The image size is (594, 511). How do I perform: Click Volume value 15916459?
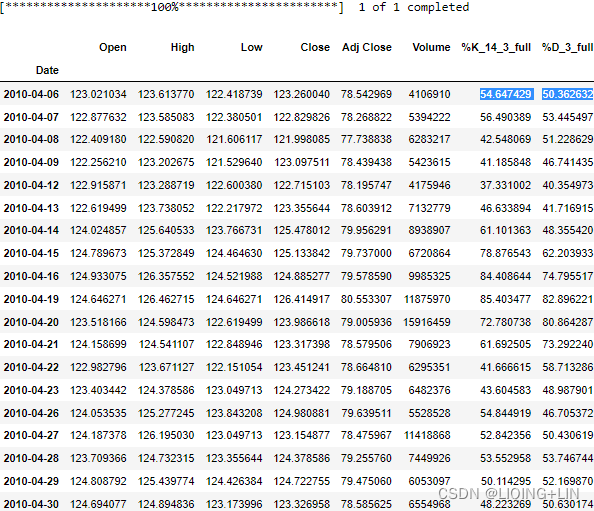[427, 322]
